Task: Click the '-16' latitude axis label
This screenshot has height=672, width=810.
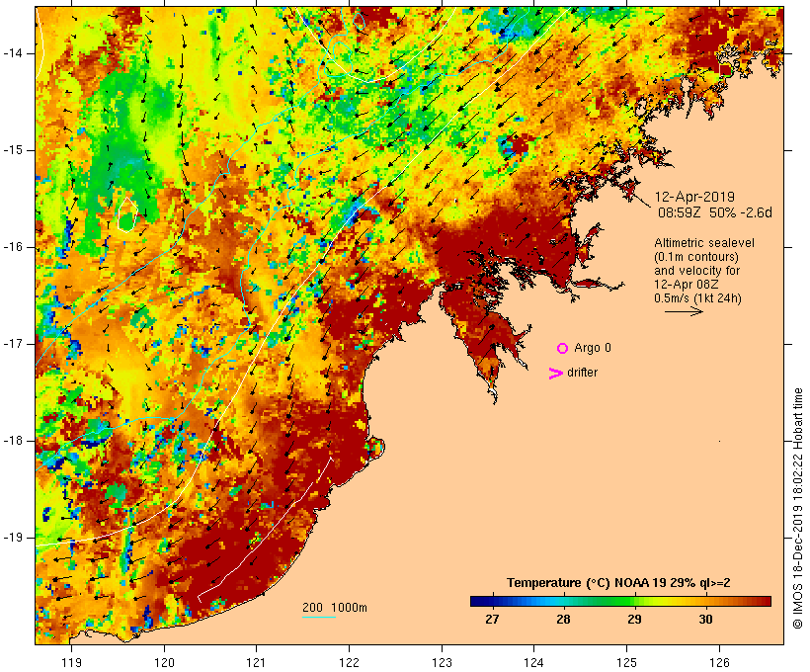Action: pos(13,247)
